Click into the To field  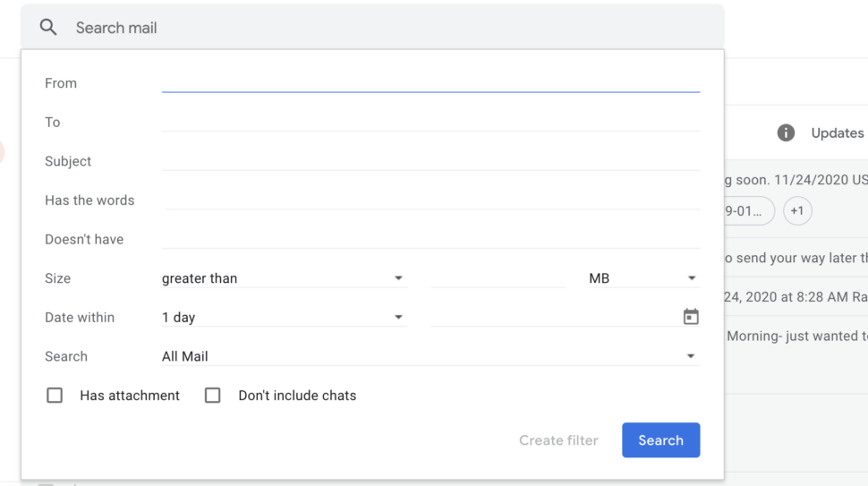point(430,123)
